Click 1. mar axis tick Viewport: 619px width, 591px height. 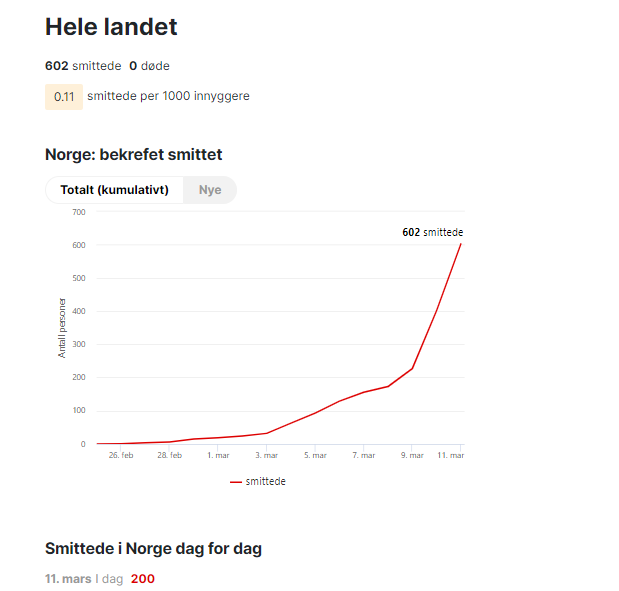[218, 455]
